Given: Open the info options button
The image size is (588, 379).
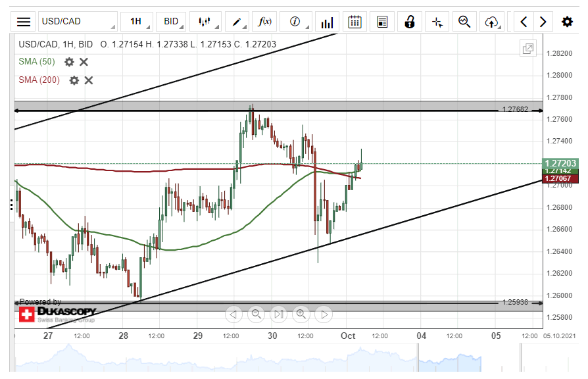Looking at the screenshot, I should pyautogui.click(x=295, y=22).
